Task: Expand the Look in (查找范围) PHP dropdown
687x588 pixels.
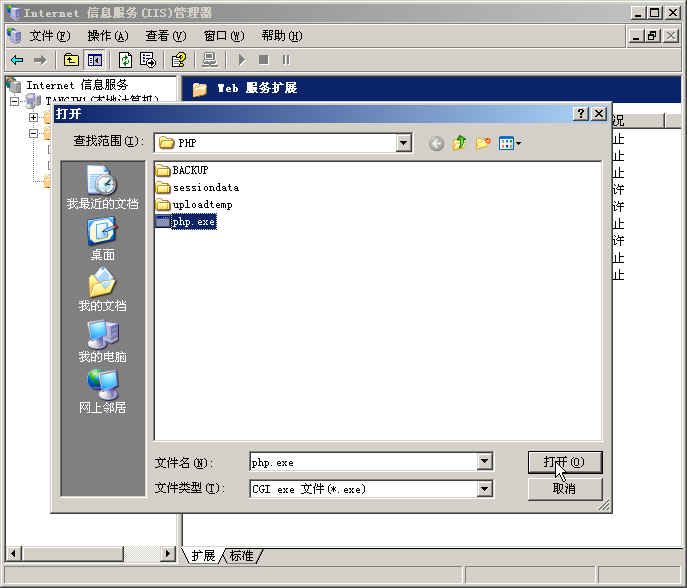Action: click(x=403, y=143)
